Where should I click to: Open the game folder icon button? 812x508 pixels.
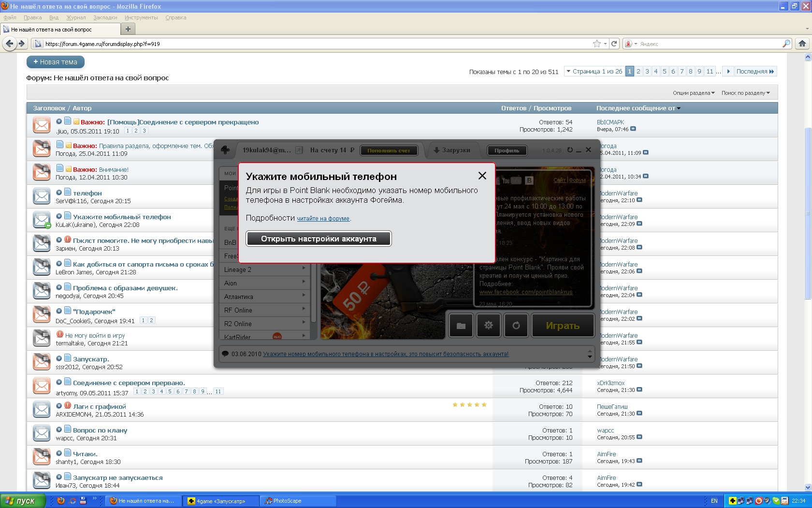(x=461, y=326)
